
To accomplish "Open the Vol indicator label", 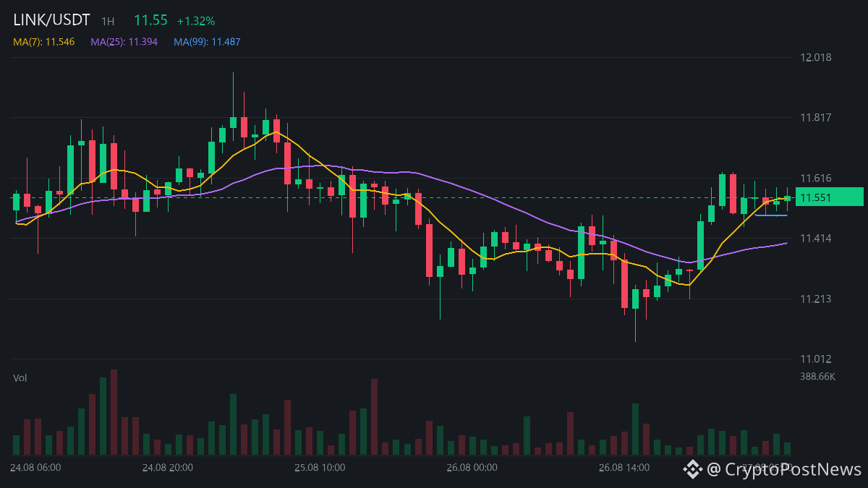I will (x=20, y=378).
